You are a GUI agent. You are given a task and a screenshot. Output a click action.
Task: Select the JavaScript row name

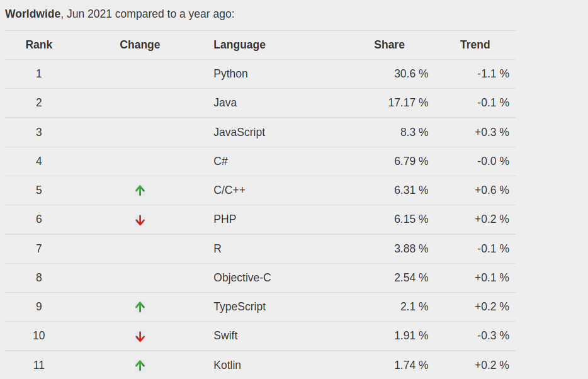point(239,132)
